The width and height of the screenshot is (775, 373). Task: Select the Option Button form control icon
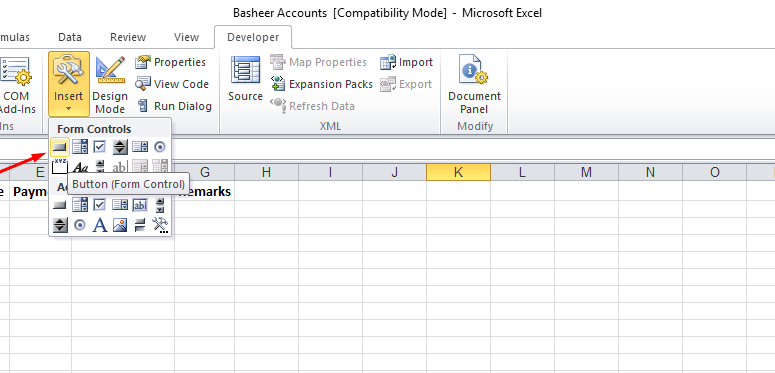click(x=160, y=147)
